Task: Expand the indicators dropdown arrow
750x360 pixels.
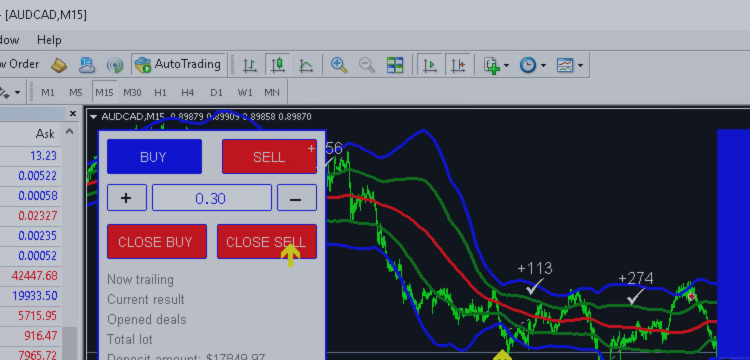Action: (x=506, y=65)
